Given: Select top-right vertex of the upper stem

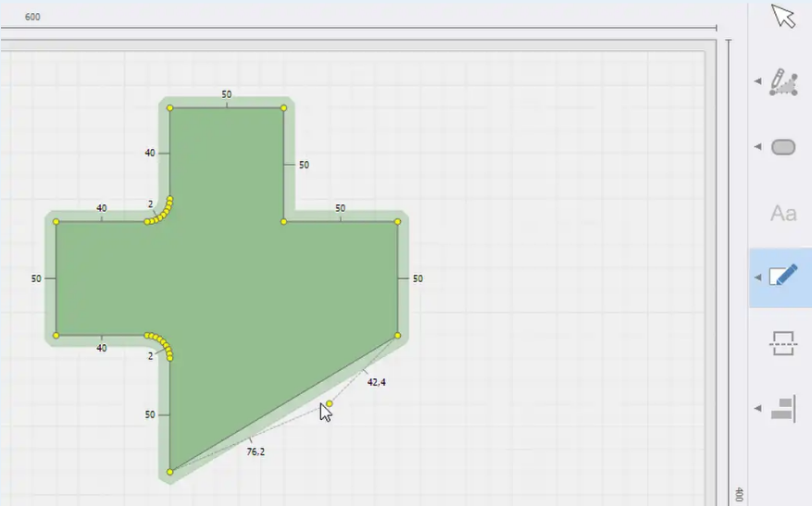Looking at the screenshot, I should point(284,108).
